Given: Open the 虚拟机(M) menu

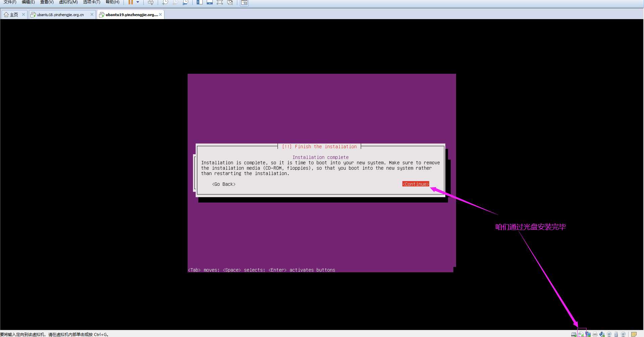Looking at the screenshot, I should [x=68, y=2].
